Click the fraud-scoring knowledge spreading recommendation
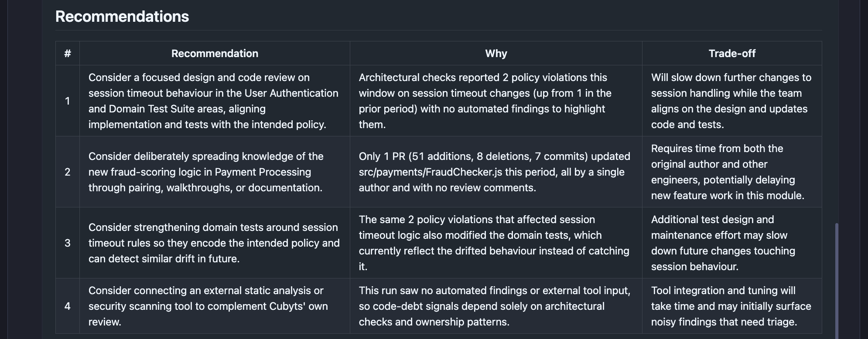Image resolution: width=868 pixels, height=339 pixels. pyautogui.click(x=215, y=172)
